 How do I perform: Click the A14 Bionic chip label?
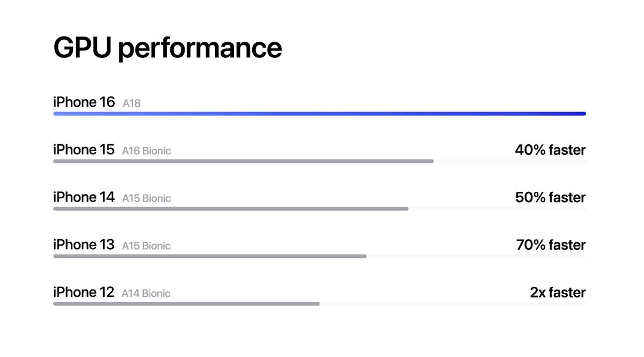(x=146, y=293)
